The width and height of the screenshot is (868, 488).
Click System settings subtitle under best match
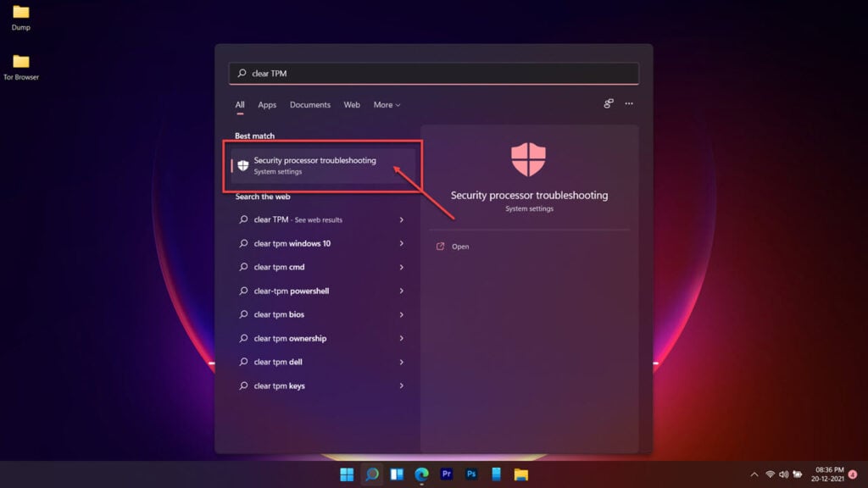278,171
